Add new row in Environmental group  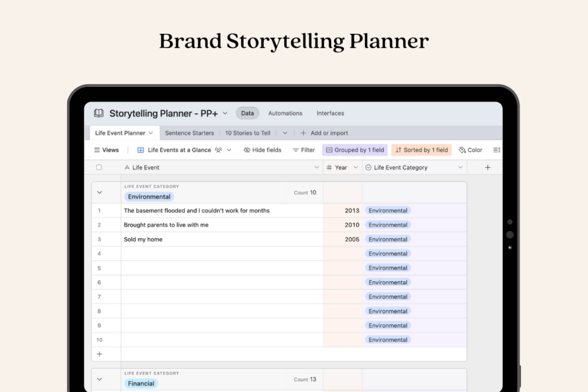99,354
